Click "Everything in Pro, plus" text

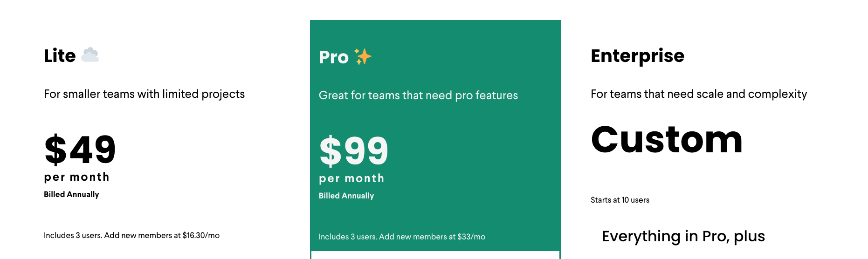coord(683,236)
